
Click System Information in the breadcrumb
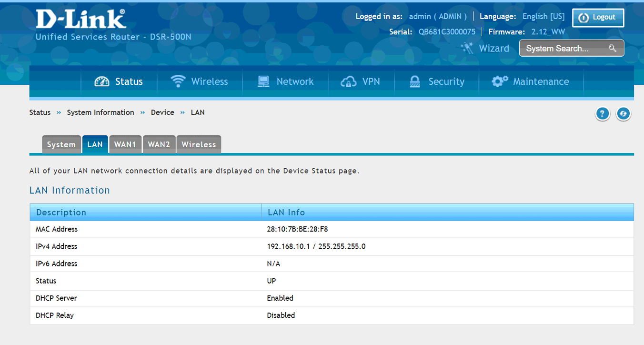pos(101,112)
